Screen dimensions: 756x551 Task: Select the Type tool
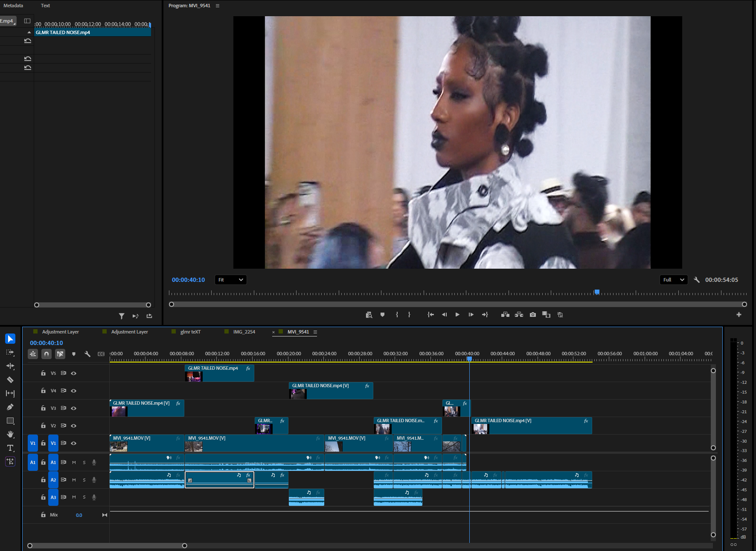tap(10, 448)
